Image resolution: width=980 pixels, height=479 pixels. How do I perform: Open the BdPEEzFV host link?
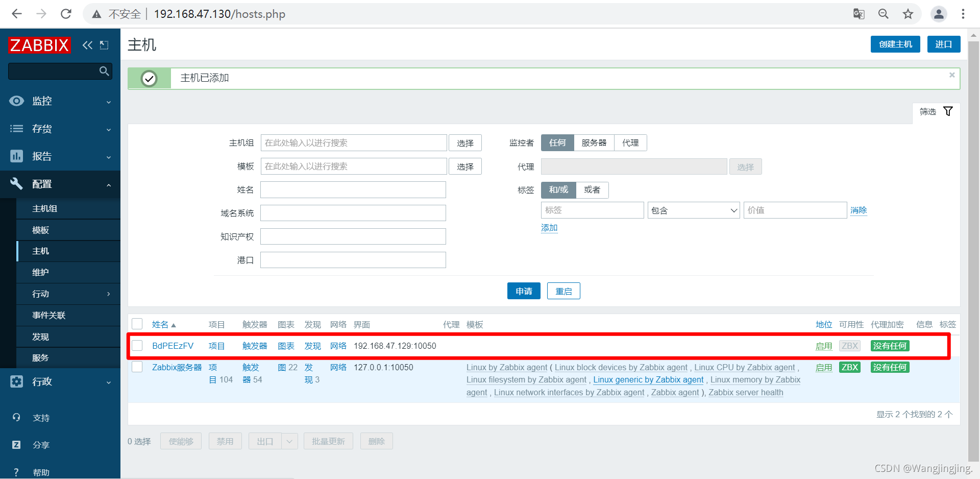pos(173,346)
